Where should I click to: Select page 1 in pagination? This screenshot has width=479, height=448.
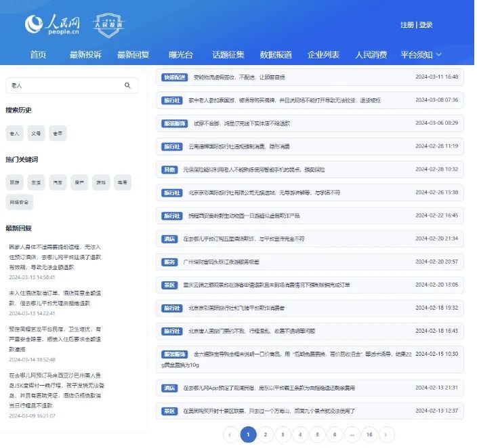tap(248, 434)
